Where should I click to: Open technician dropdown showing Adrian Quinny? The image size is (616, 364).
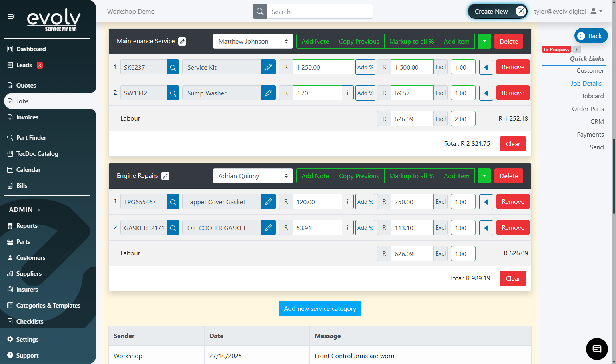coord(253,176)
